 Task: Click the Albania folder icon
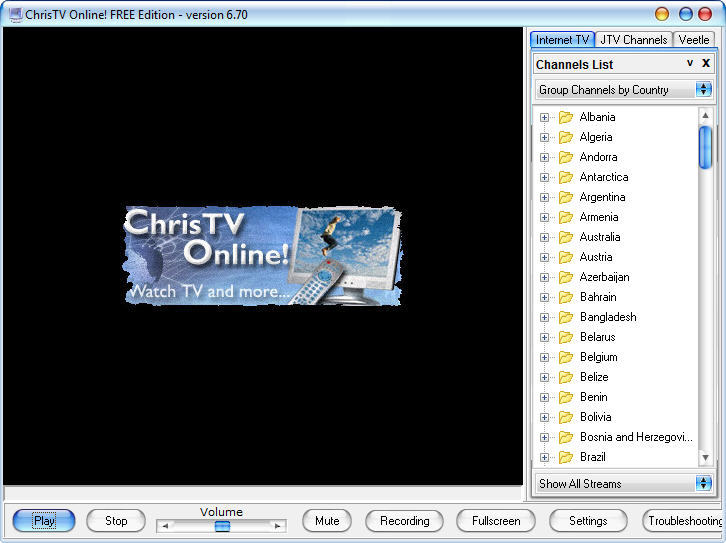pos(565,117)
